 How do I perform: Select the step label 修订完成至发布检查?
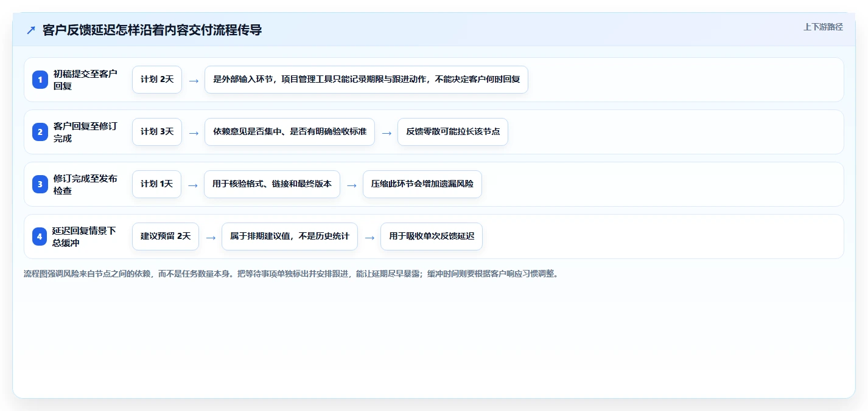pos(85,184)
